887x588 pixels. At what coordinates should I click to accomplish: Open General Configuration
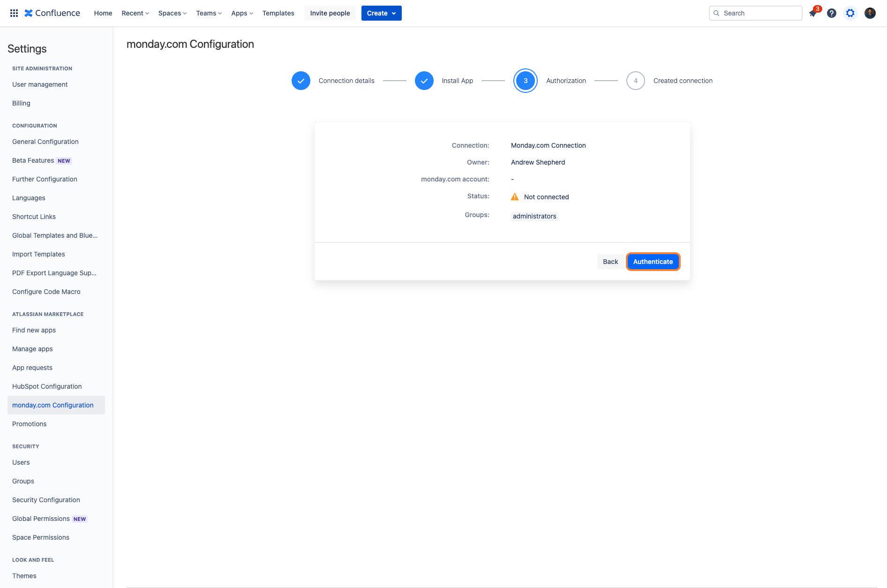(56, 142)
